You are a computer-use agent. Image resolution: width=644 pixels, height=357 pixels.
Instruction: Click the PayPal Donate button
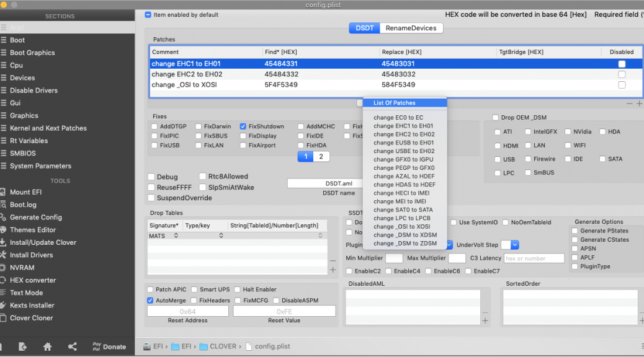[109, 346]
